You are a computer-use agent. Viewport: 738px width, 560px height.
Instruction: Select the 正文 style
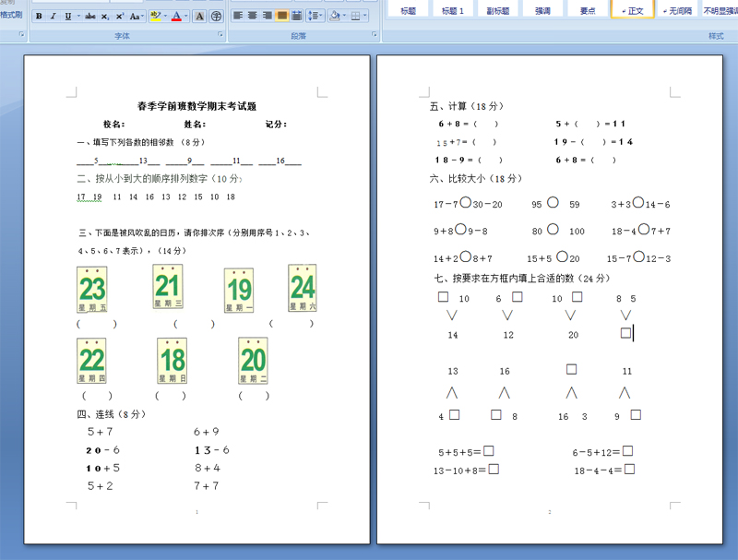[x=633, y=10]
